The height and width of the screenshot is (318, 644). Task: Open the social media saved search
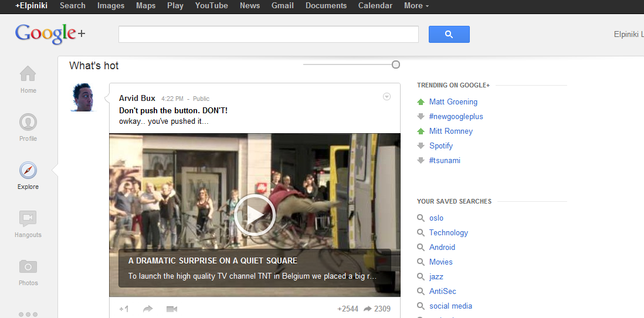coord(450,306)
